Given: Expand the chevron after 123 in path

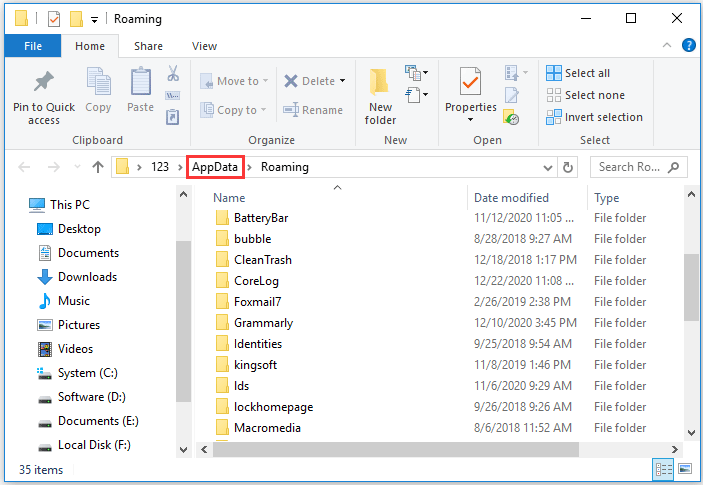Looking at the screenshot, I should coord(180,167).
